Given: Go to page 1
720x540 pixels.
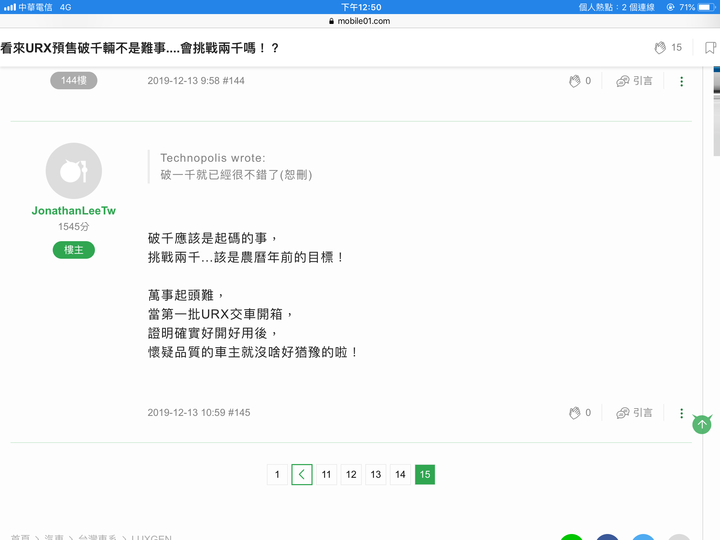Looking at the screenshot, I should tap(277, 474).
